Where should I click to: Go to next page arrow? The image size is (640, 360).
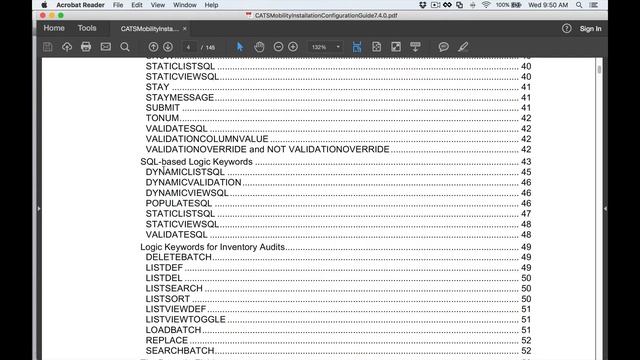click(x=168, y=47)
